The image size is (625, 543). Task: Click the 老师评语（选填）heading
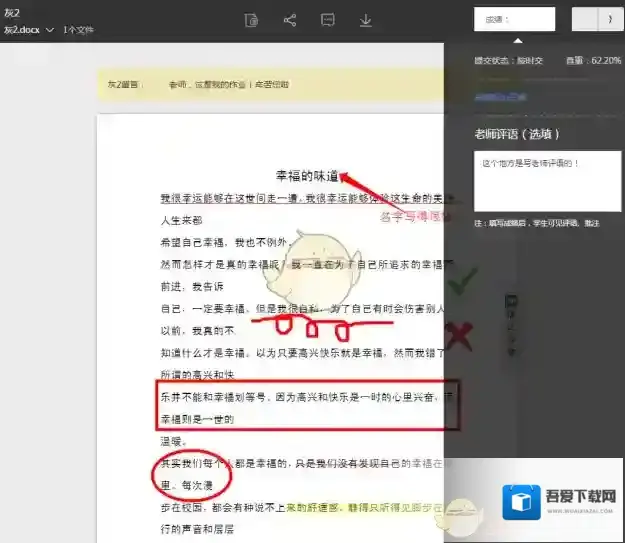click(517, 134)
